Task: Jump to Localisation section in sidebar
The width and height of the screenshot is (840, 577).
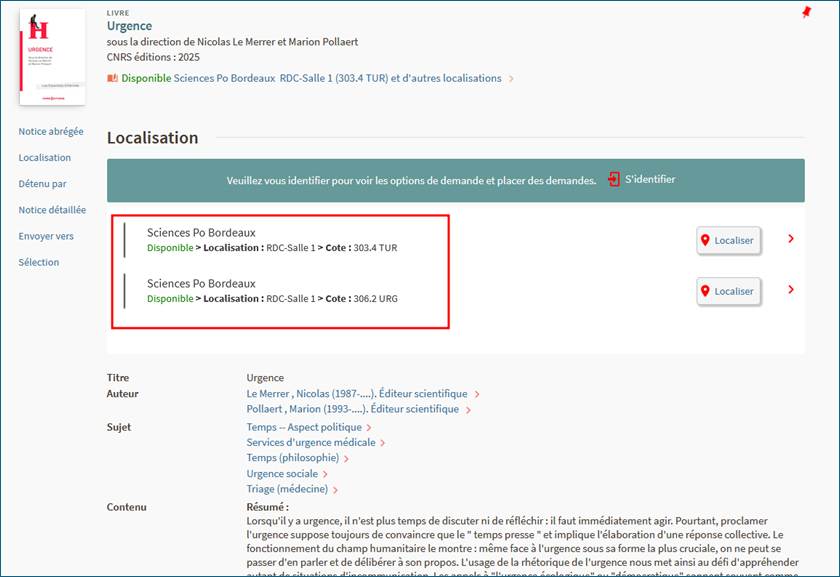Action: pos(45,157)
